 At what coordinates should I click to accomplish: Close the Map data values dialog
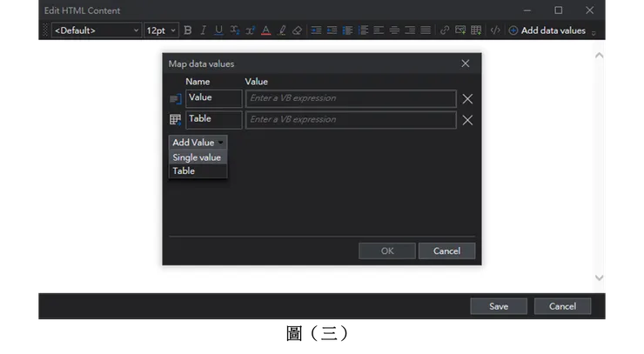tap(466, 63)
